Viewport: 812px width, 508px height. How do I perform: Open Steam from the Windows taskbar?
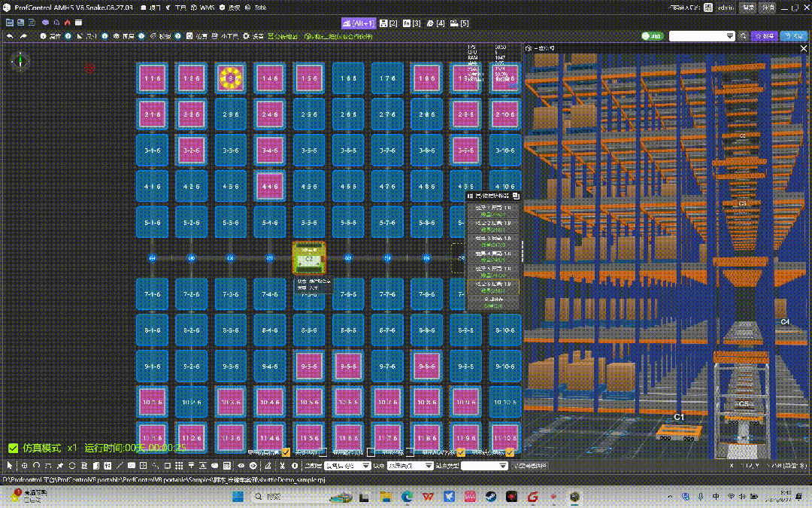coord(491,497)
